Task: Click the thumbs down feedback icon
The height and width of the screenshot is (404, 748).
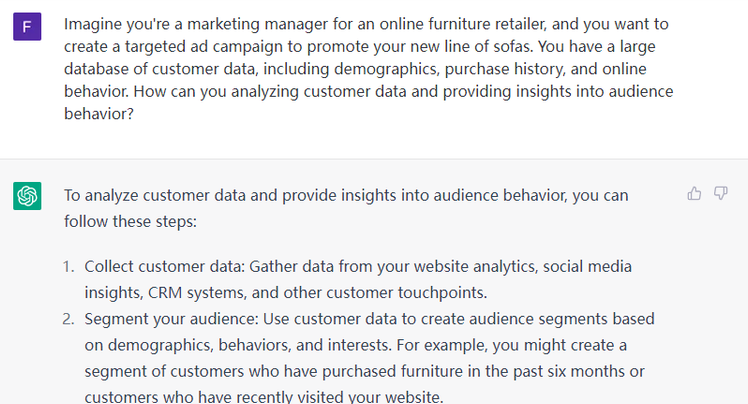Action: tap(720, 194)
